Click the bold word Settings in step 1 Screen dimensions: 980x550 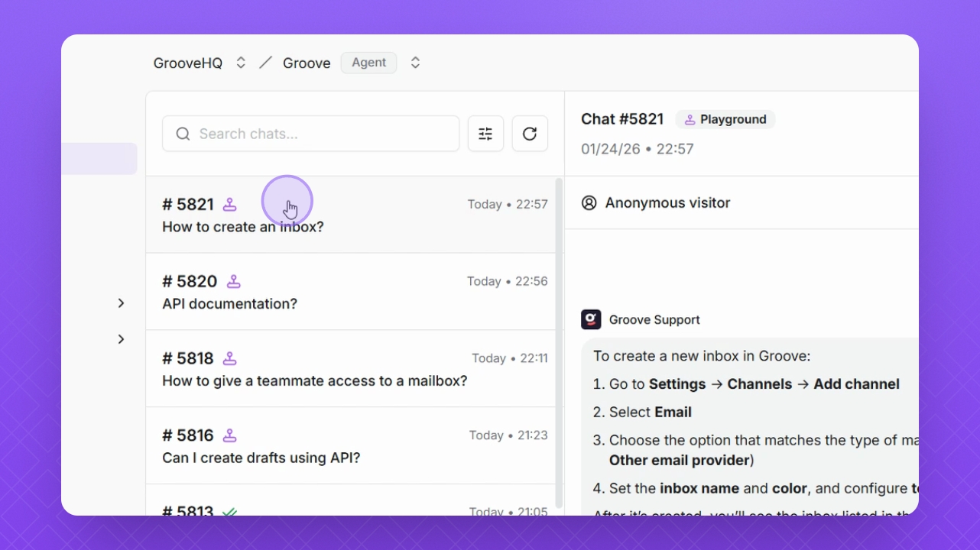click(677, 384)
